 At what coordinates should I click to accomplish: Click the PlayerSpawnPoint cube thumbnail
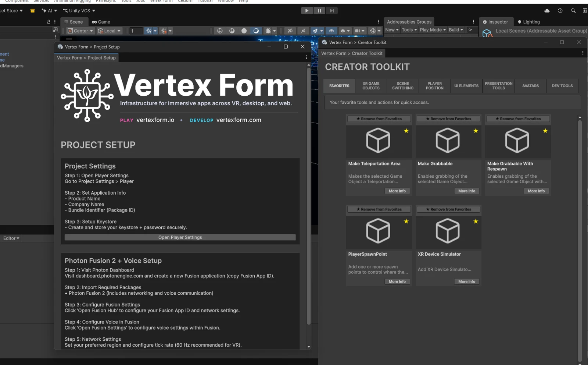pyautogui.click(x=379, y=231)
